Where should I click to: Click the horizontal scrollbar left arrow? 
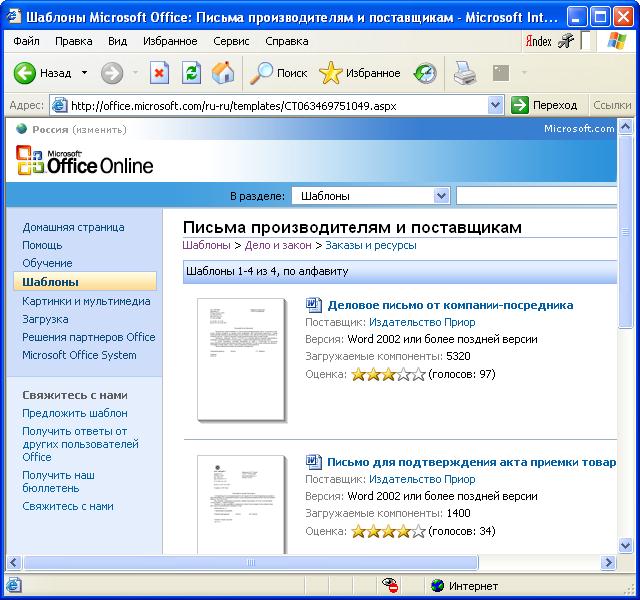coord(13,562)
